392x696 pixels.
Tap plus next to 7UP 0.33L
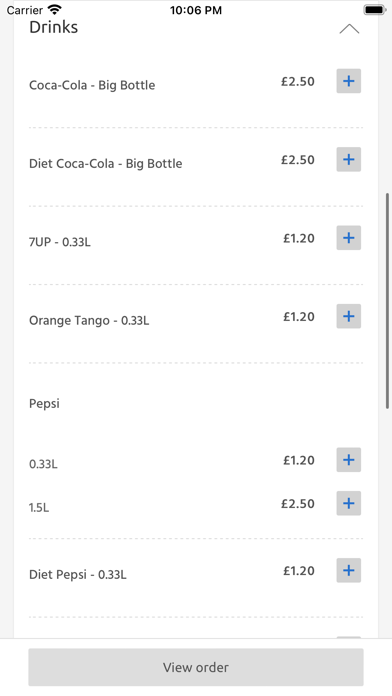348,238
